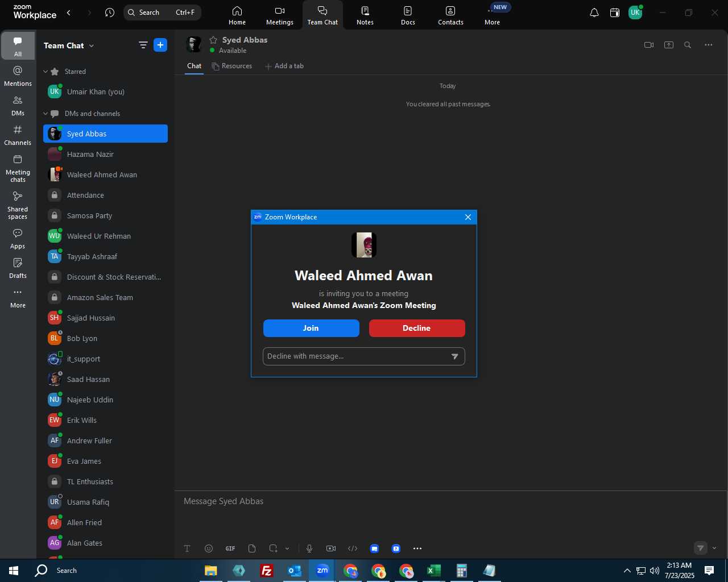Click the filter chats icon
Viewport: 728px width, 582px height.
point(143,45)
